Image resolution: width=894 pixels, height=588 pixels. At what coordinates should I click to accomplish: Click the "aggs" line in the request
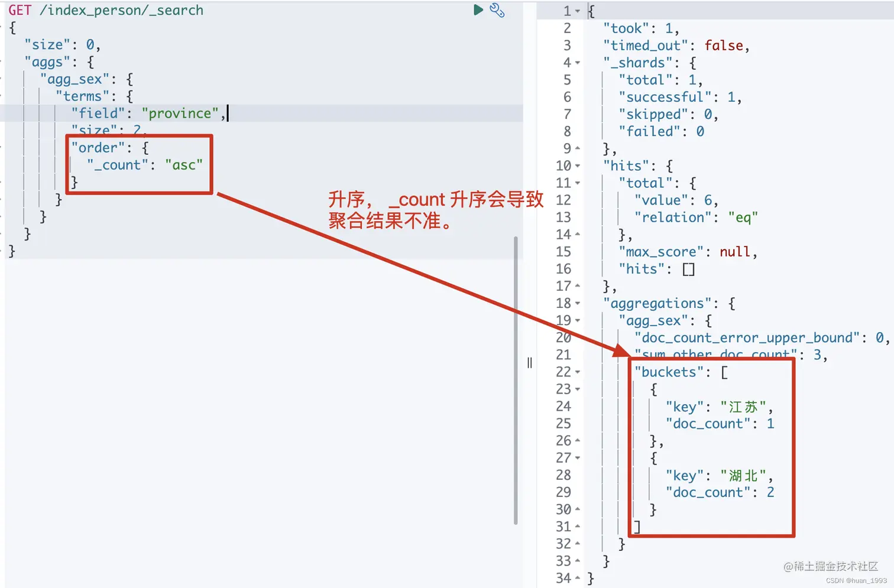(x=59, y=61)
